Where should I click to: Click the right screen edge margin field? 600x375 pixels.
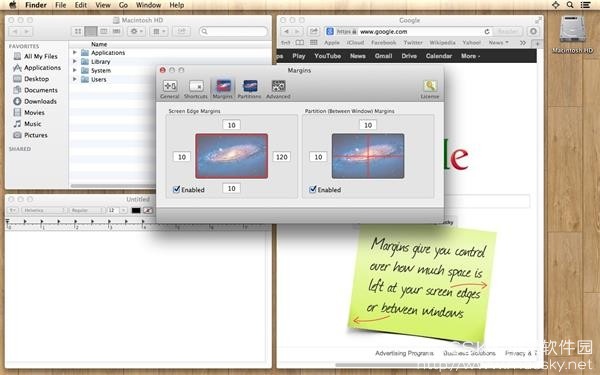click(x=282, y=157)
